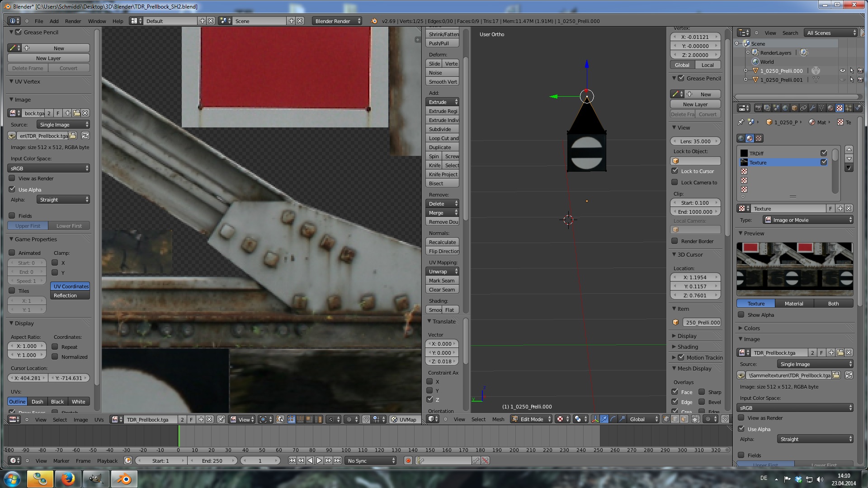Click the Mark Seam button

point(442,281)
